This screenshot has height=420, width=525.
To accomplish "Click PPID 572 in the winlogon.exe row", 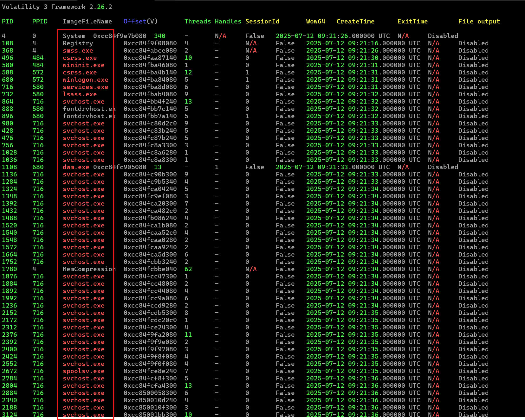I will [x=38, y=80].
